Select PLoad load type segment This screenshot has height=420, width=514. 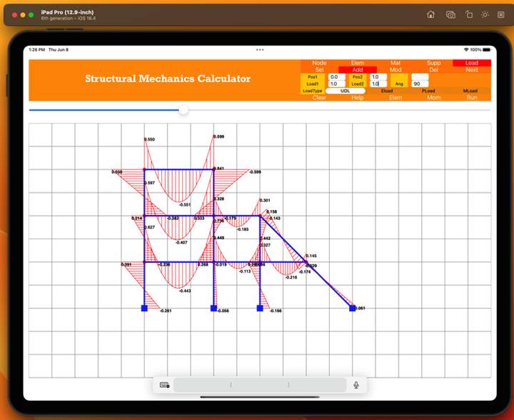point(428,91)
